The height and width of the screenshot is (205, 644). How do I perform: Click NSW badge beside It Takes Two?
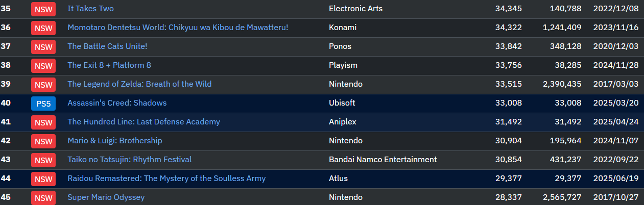[x=43, y=9]
